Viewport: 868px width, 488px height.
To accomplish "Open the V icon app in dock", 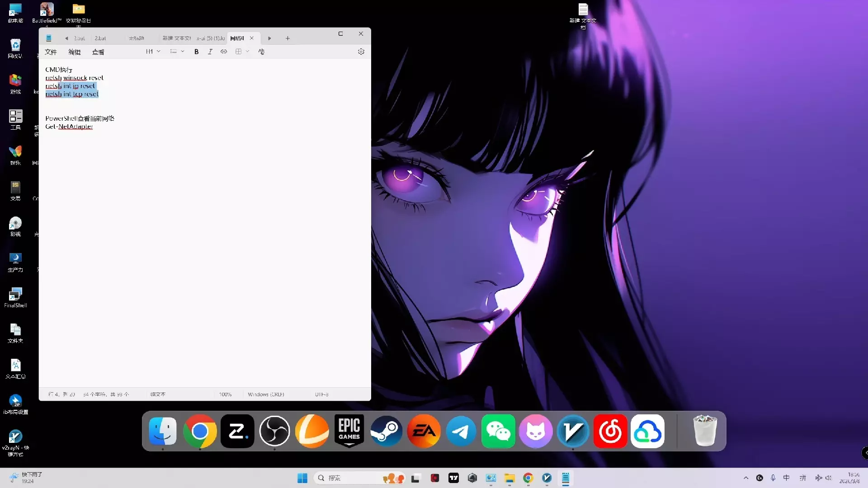I will 573,431.
